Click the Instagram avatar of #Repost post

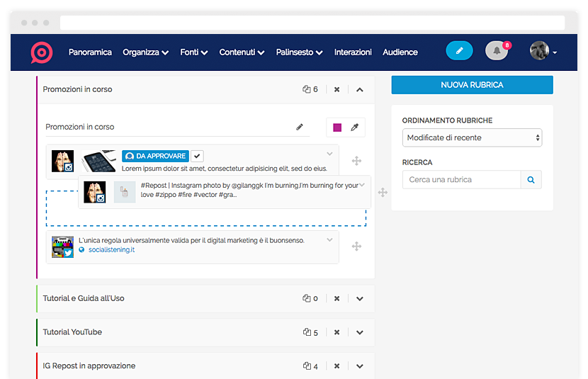pyautogui.click(x=94, y=192)
